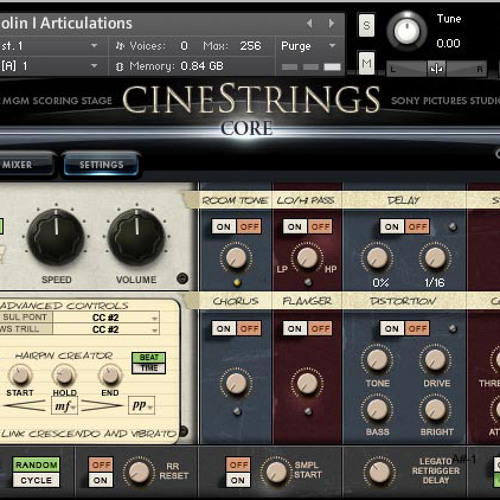Open SUL PONT CC #2 dropdown

point(106,317)
